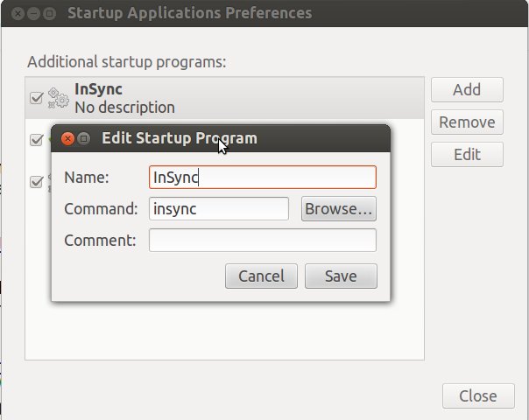Focus the Name text field
The width and height of the screenshot is (529, 420).
click(x=263, y=178)
